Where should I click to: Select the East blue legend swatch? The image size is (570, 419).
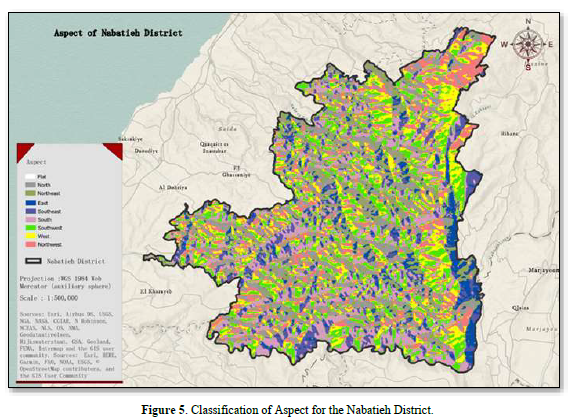pyautogui.click(x=30, y=203)
